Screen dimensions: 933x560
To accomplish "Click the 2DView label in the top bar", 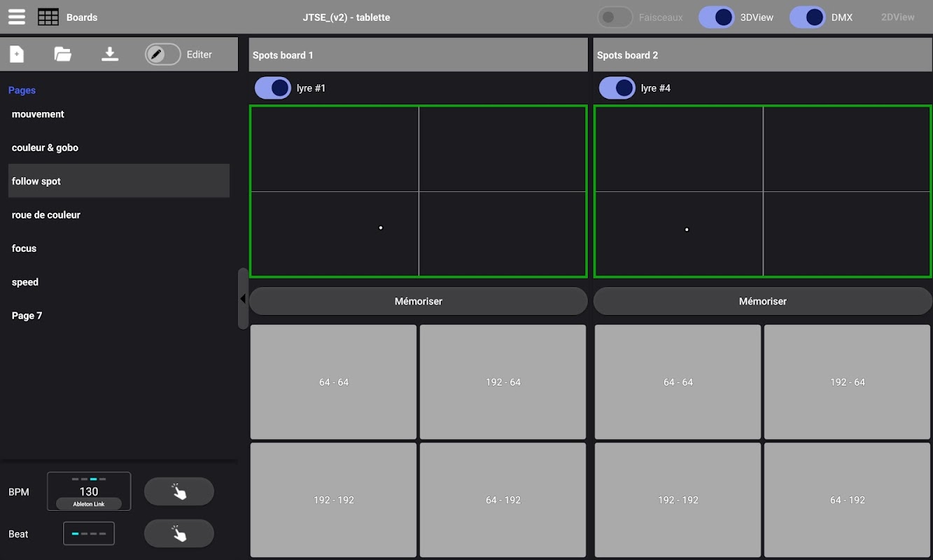I will click(x=898, y=17).
